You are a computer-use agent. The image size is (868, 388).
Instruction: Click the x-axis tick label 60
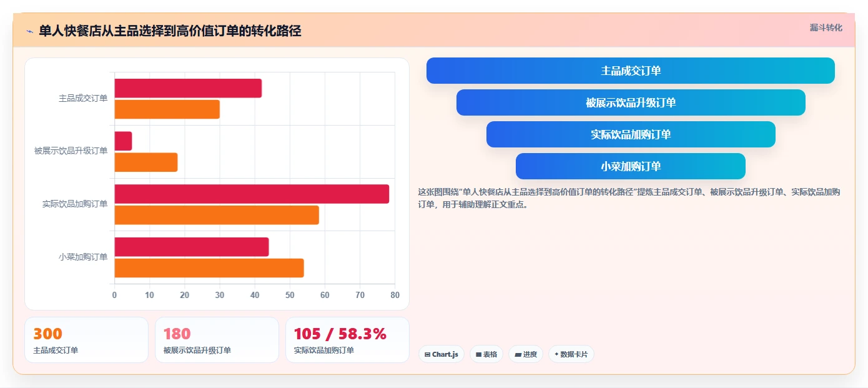pos(325,295)
